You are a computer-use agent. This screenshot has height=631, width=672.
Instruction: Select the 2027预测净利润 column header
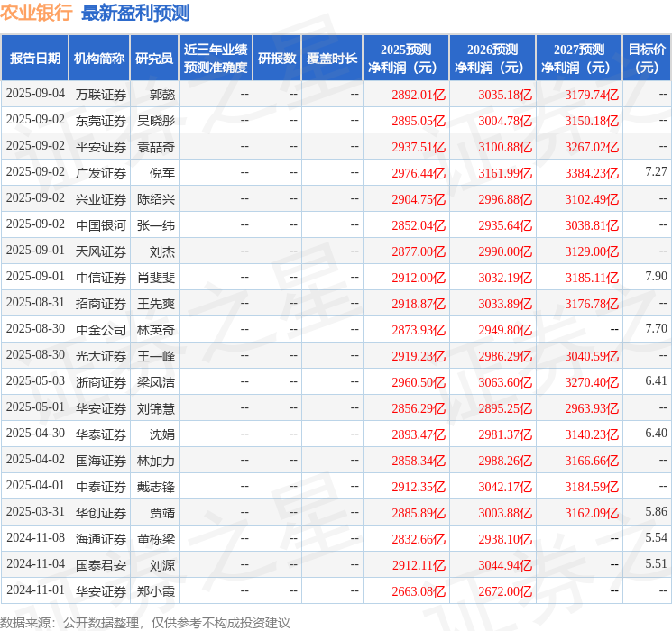click(x=579, y=59)
